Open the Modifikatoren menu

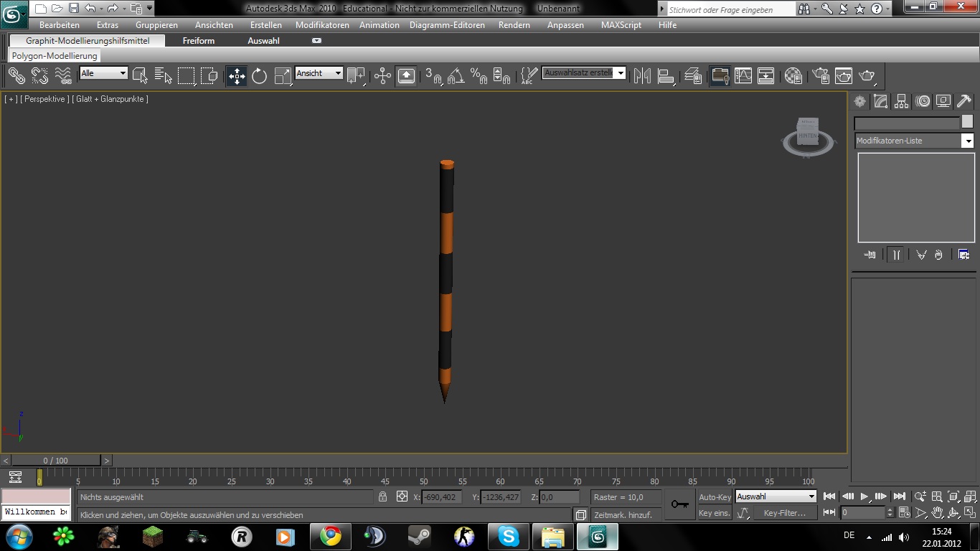[322, 25]
